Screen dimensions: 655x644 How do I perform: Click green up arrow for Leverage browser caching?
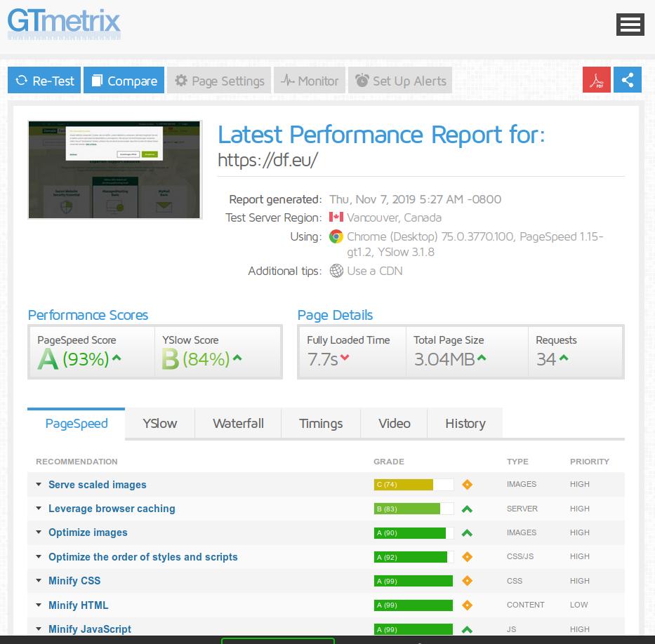click(467, 509)
